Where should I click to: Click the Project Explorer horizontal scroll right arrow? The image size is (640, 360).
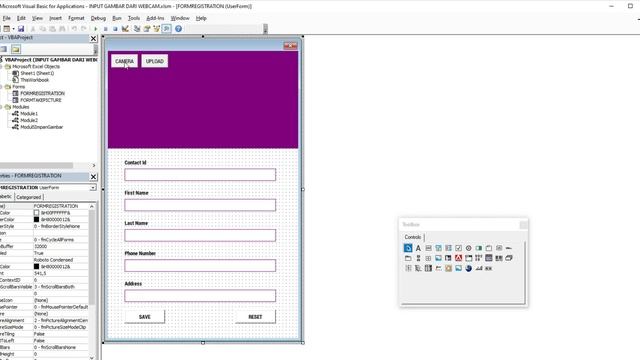tap(94, 165)
